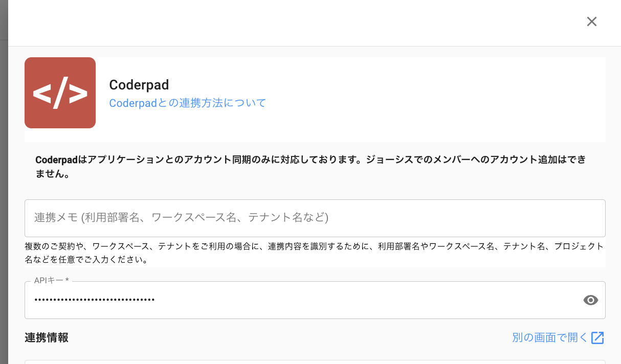Click the Coderpad title heading

(x=139, y=85)
